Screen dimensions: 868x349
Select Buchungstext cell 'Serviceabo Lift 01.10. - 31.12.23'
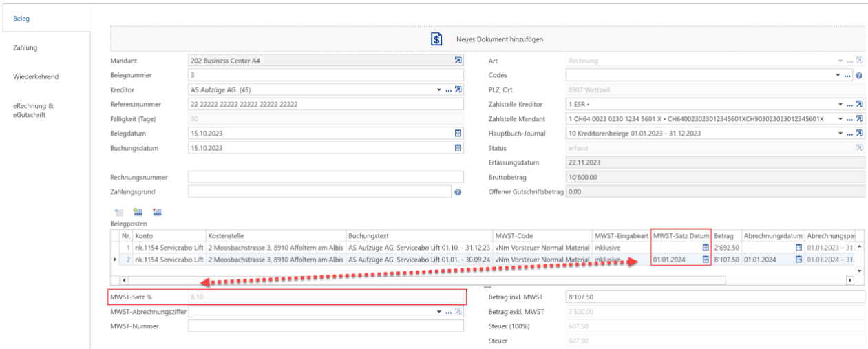tap(419, 246)
